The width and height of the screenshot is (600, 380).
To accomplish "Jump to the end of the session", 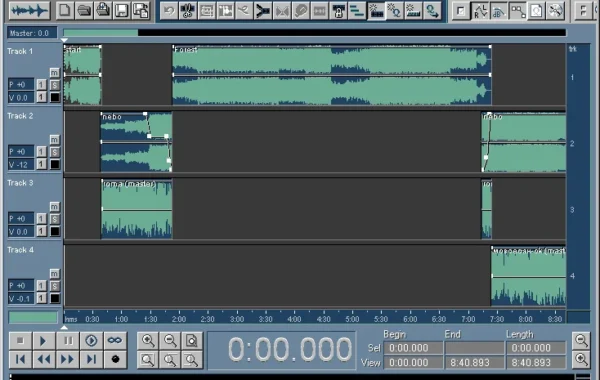I will pyautogui.click(x=91, y=359).
